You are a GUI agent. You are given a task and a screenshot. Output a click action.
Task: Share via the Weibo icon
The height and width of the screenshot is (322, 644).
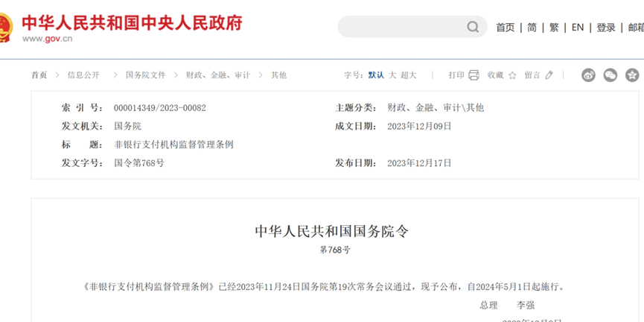click(x=588, y=75)
